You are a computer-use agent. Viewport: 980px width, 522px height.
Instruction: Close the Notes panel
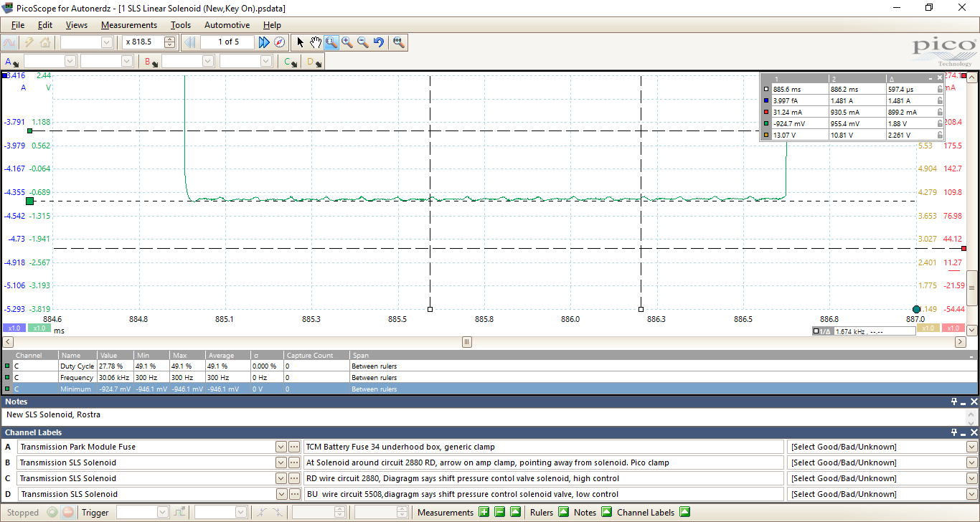pos(974,402)
